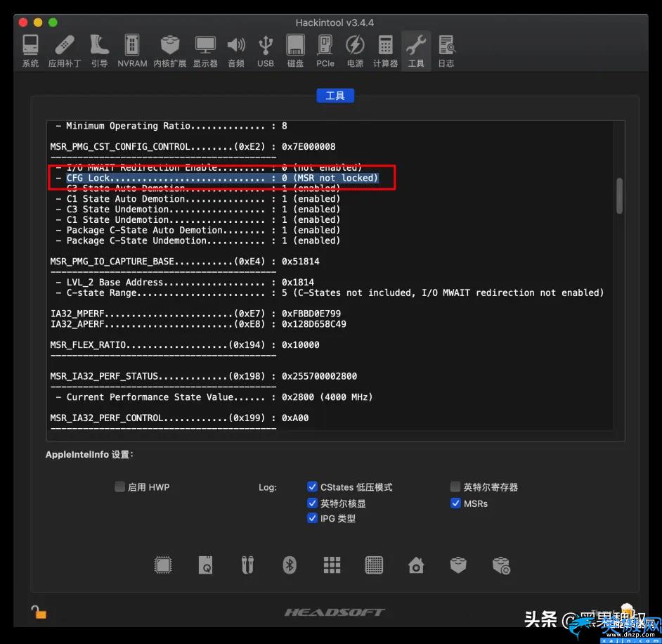Open the 计算器 (Calculator) toolbar section
Viewport: 662px width, 644px height.
385,51
